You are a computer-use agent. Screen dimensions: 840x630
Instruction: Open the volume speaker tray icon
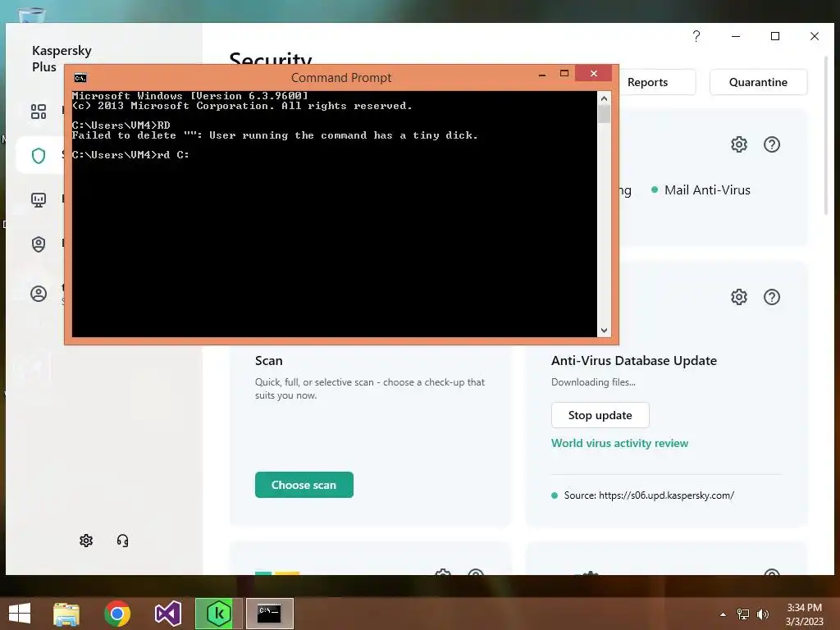click(x=762, y=614)
